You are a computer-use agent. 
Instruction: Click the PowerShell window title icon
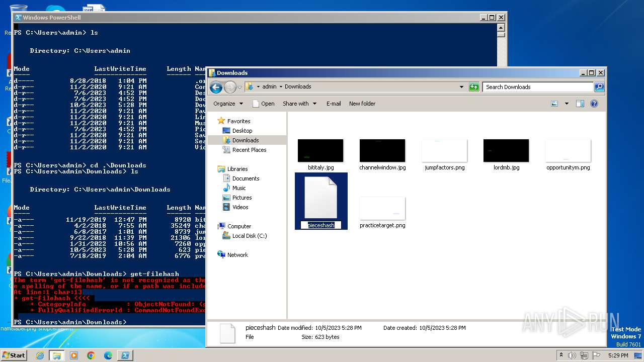(x=18, y=17)
